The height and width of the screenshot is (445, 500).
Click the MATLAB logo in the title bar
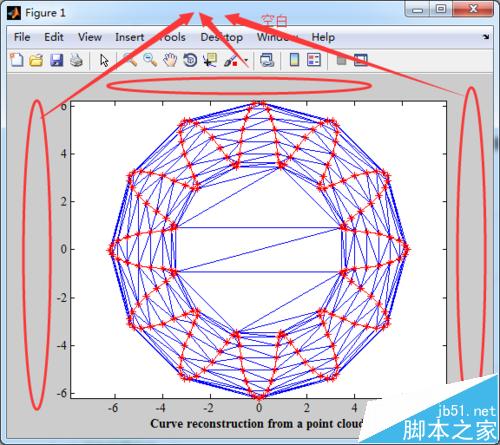pos(14,13)
